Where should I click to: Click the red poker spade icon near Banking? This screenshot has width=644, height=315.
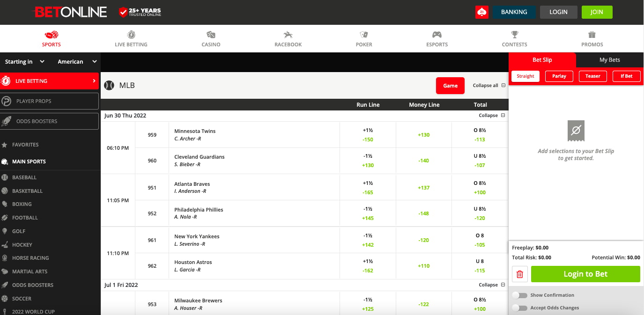[482, 12]
